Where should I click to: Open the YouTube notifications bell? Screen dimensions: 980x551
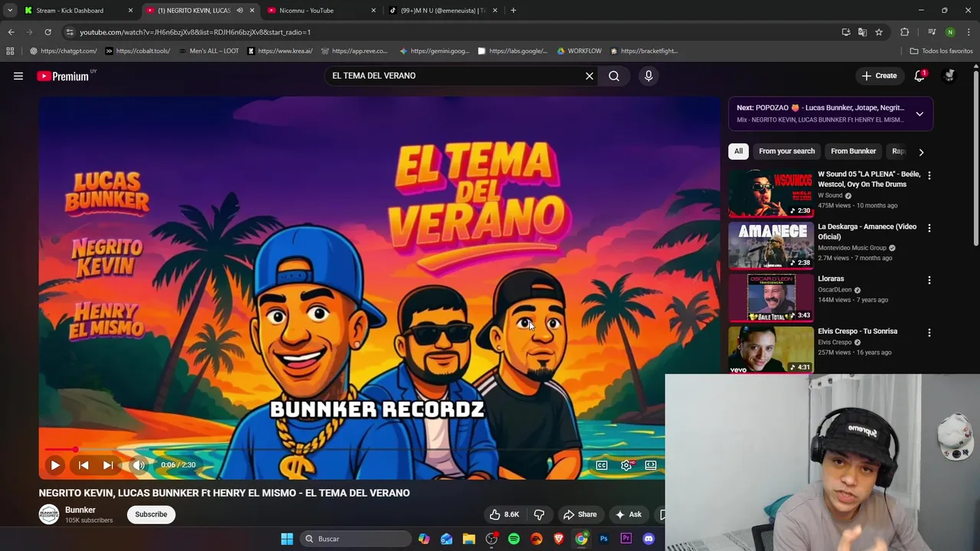[x=920, y=76]
